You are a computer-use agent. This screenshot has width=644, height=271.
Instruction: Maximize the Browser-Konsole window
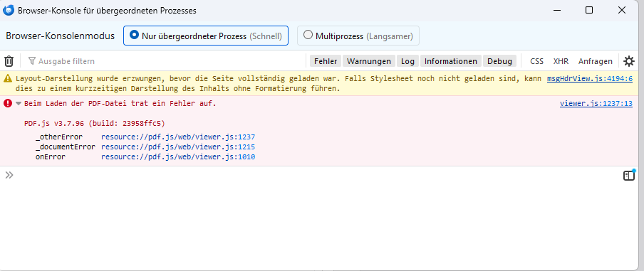click(x=589, y=10)
